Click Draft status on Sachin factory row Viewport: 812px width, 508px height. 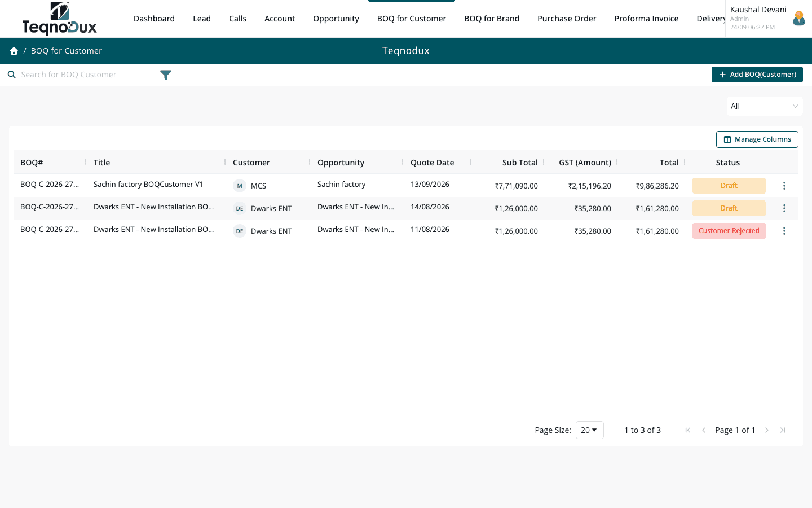pos(729,186)
